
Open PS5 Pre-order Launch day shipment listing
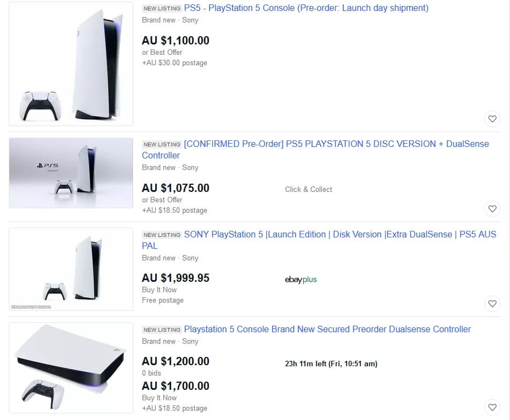306,8
